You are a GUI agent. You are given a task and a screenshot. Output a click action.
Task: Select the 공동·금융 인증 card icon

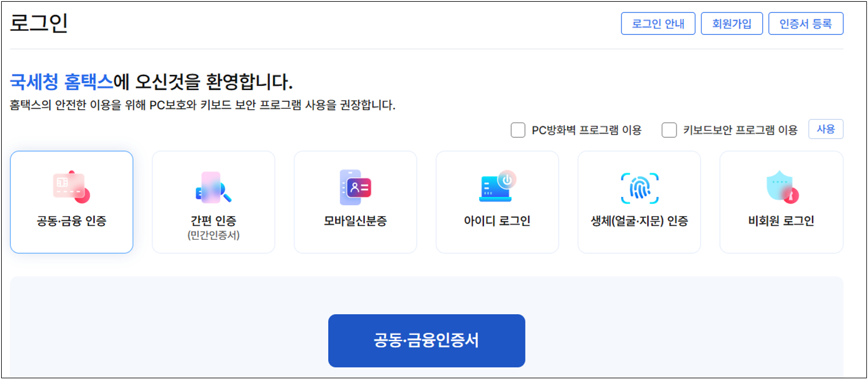click(x=71, y=185)
